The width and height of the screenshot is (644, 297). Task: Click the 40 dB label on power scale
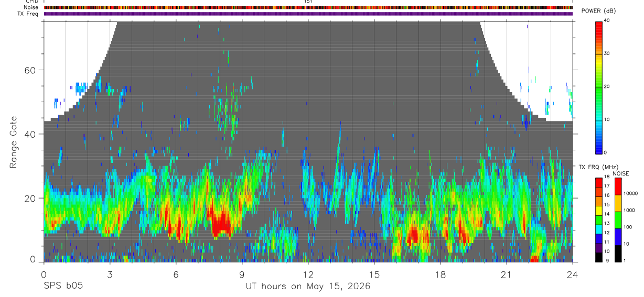(x=608, y=20)
